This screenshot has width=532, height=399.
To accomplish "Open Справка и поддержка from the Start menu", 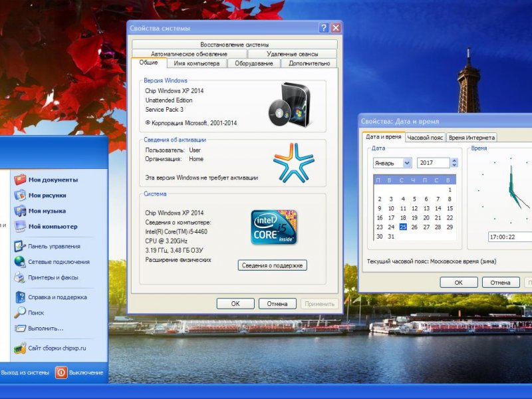I will click(51, 297).
